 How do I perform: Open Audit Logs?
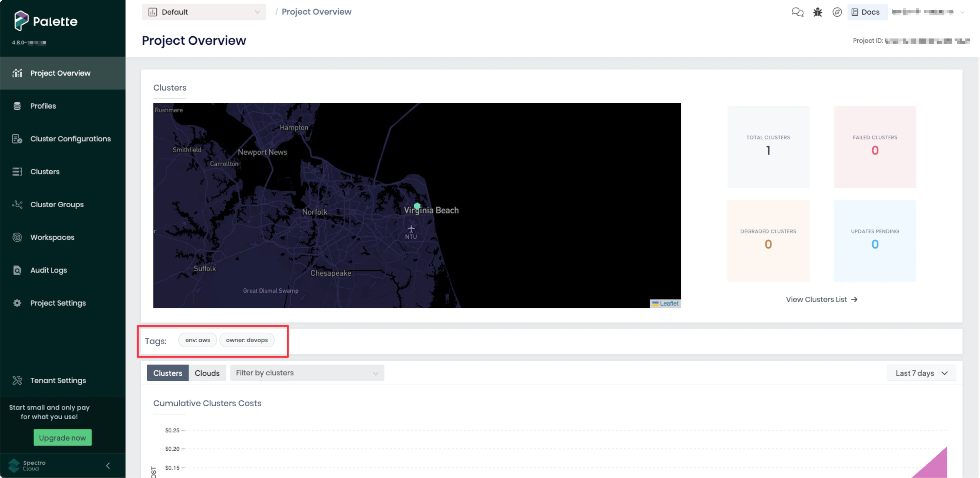point(48,270)
